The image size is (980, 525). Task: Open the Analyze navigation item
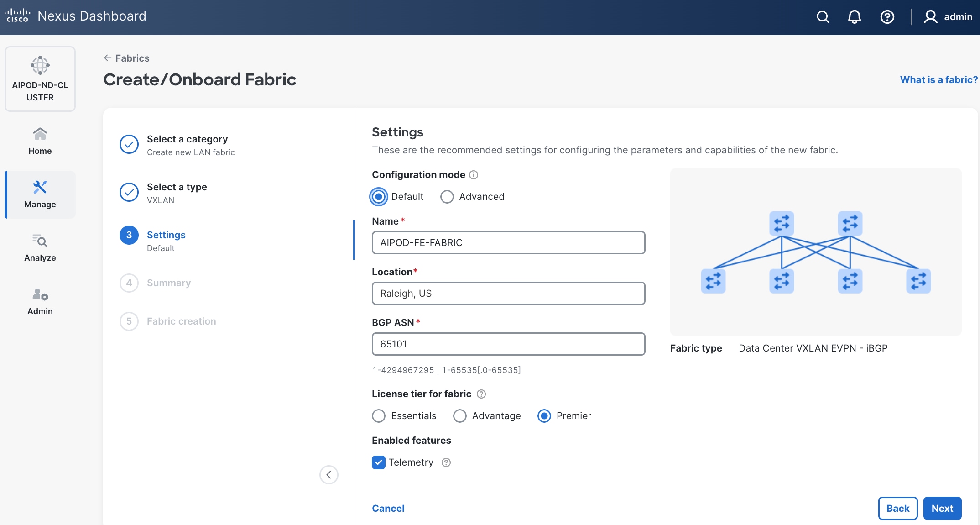[40, 247]
